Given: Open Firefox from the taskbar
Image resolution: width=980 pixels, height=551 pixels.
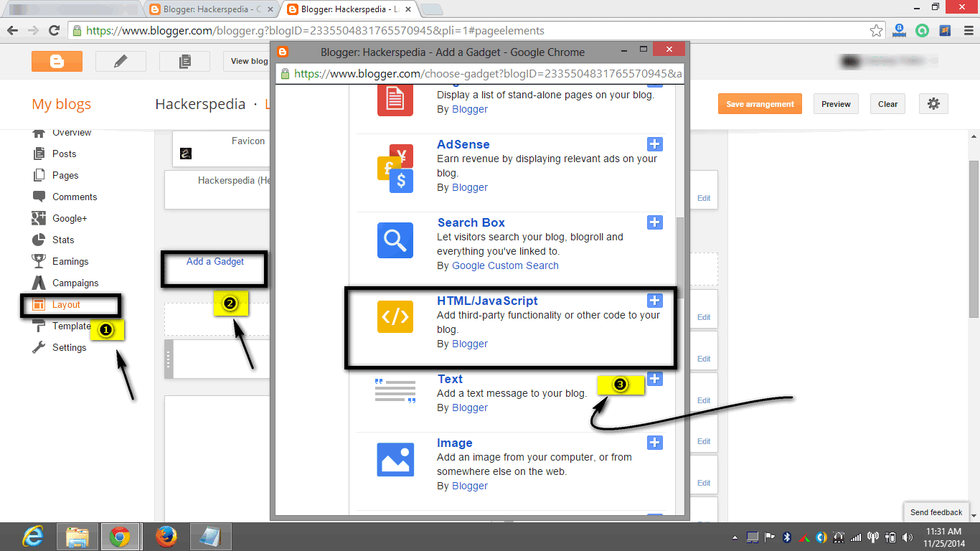Looking at the screenshot, I should click(x=166, y=537).
